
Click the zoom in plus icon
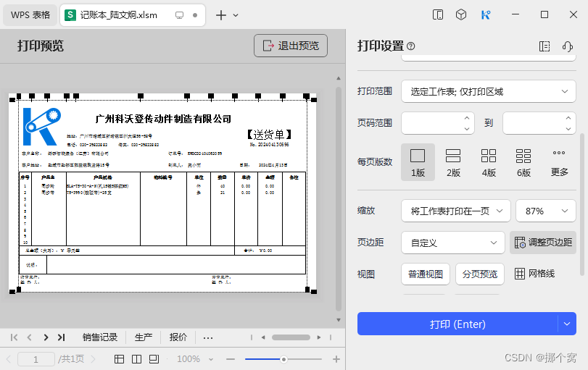click(336, 359)
